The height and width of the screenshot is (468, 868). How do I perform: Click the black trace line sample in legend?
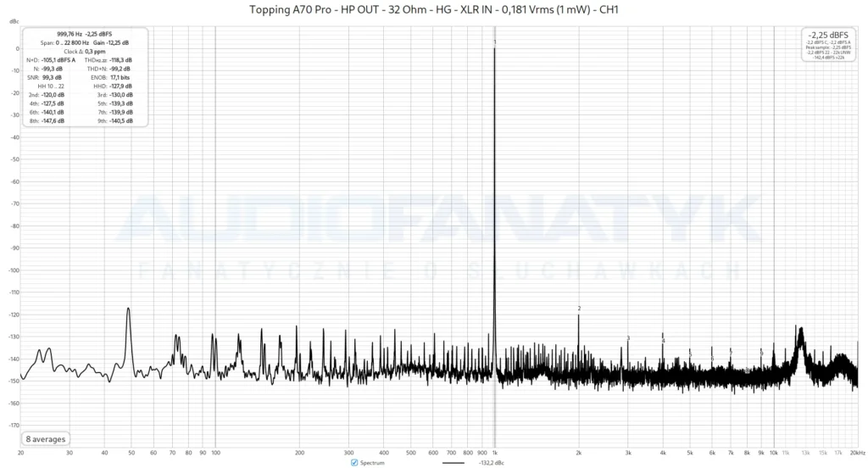tap(453, 462)
